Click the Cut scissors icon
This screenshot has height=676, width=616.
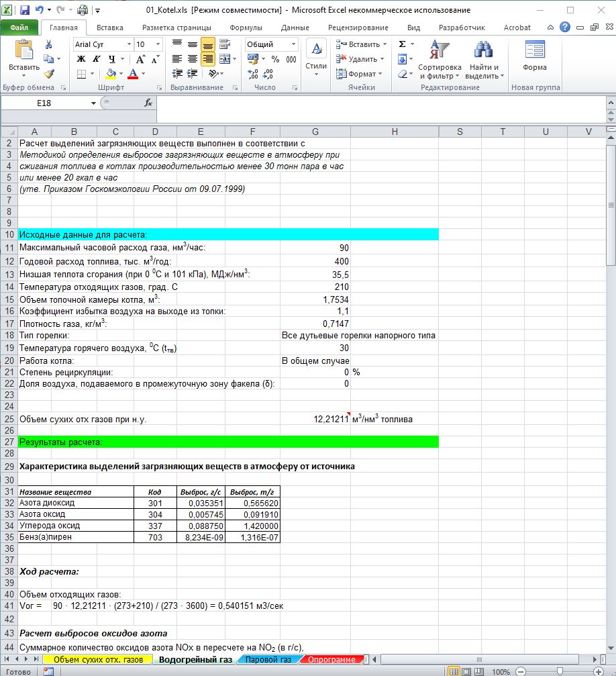point(49,44)
